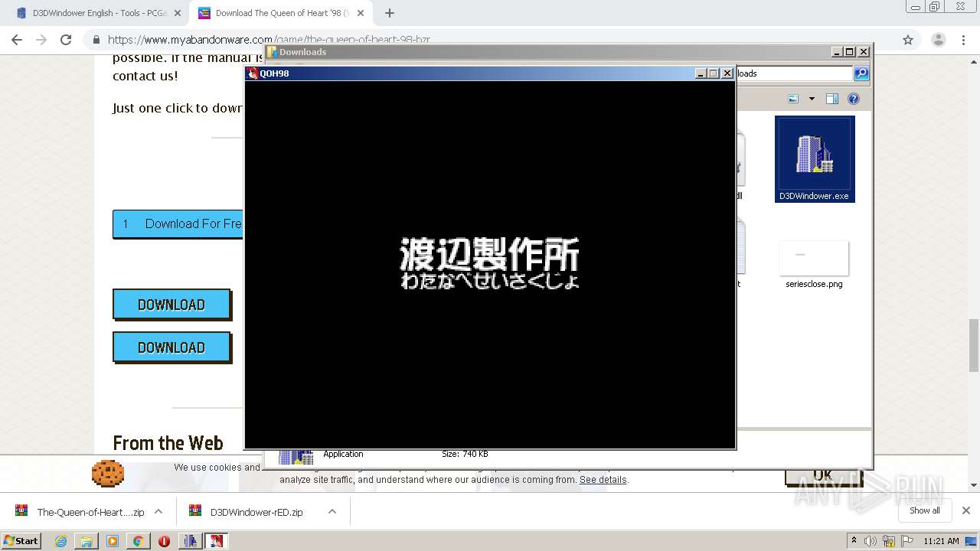Close the Queen of Heart '98 tab
980x551 pixels.
(361, 13)
